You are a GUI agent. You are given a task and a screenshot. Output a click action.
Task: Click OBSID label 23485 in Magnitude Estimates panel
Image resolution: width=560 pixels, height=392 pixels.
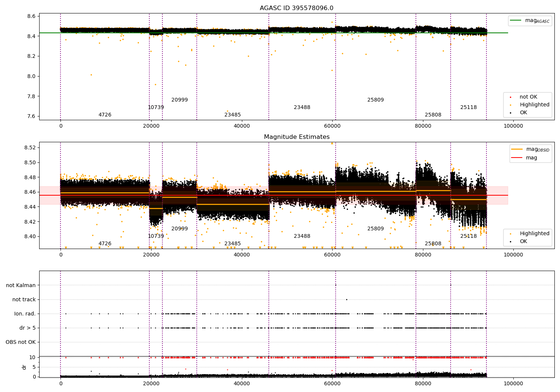(x=233, y=244)
